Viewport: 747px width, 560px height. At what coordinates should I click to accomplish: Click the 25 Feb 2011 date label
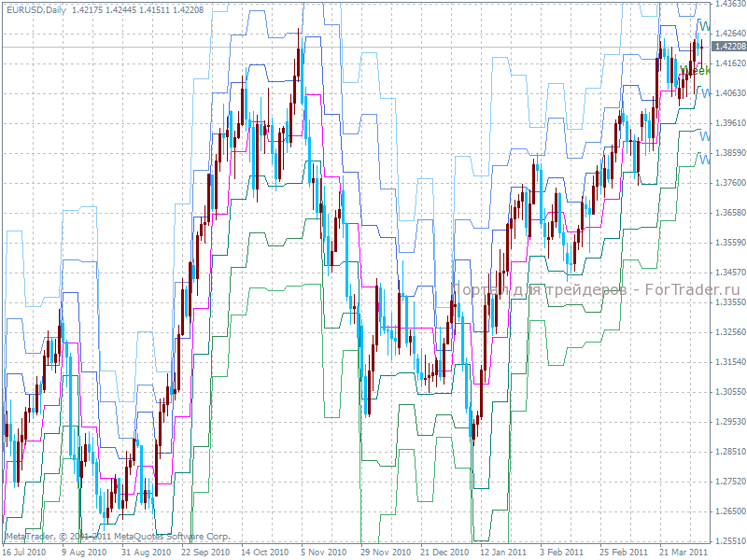pyautogui.click(x=623, y=552)
